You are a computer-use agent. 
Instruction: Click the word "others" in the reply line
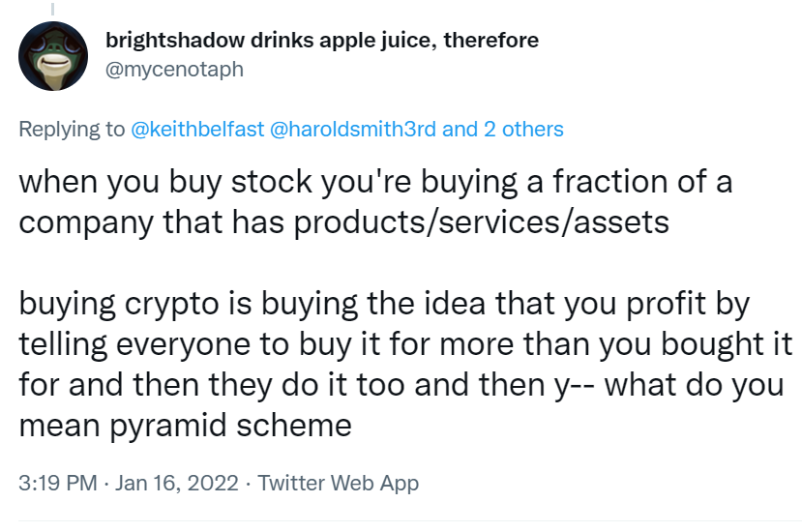(x=532, y=130)
